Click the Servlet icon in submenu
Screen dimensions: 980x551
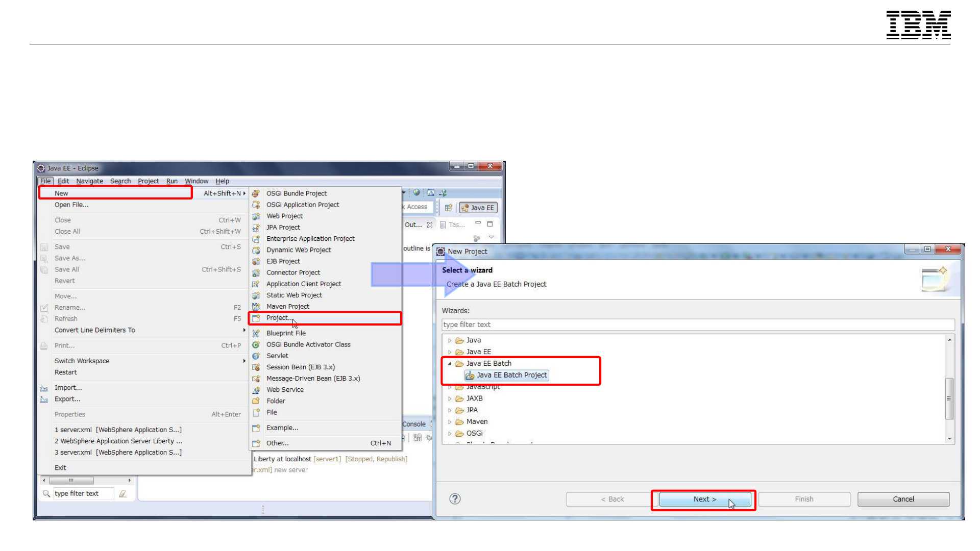(x=256, y=356)
